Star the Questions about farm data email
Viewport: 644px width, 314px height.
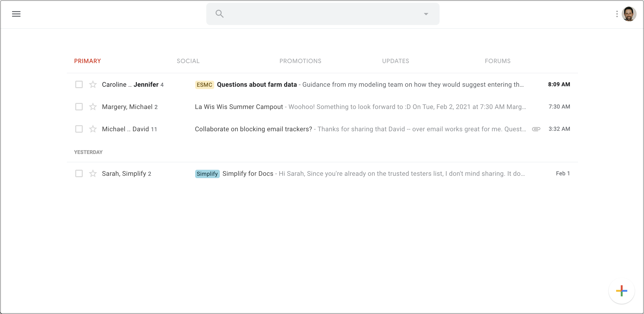[x=93, y=84]
